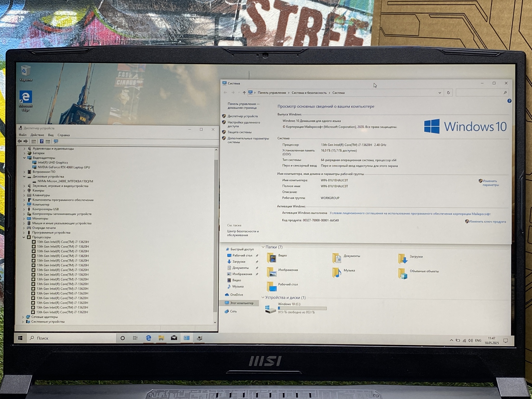The image size is (532, 399).
Task: Open the Вид menu in Device Manager
Action: click(51, 135)
